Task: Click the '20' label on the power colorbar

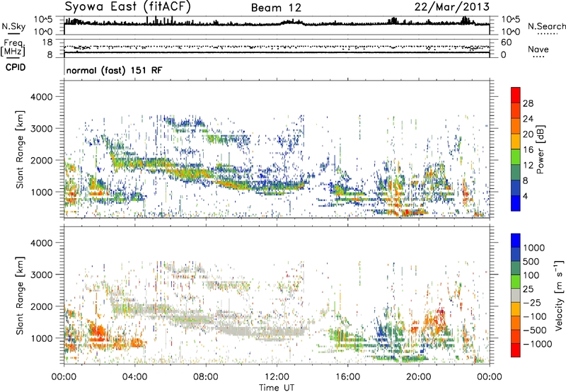Action: [528, 134]
